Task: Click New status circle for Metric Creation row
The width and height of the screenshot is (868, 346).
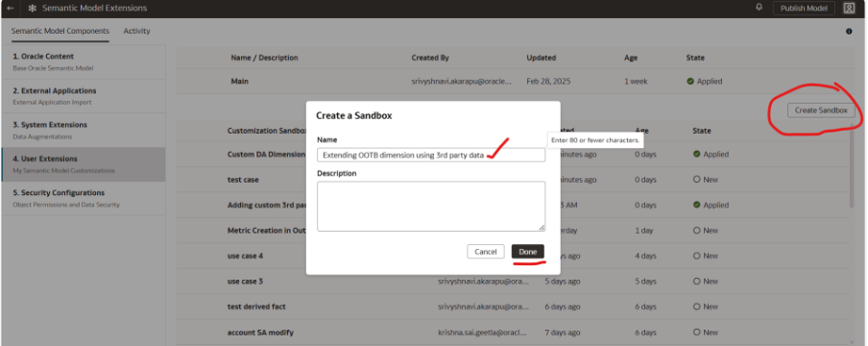Action: (x=697, y=230)
